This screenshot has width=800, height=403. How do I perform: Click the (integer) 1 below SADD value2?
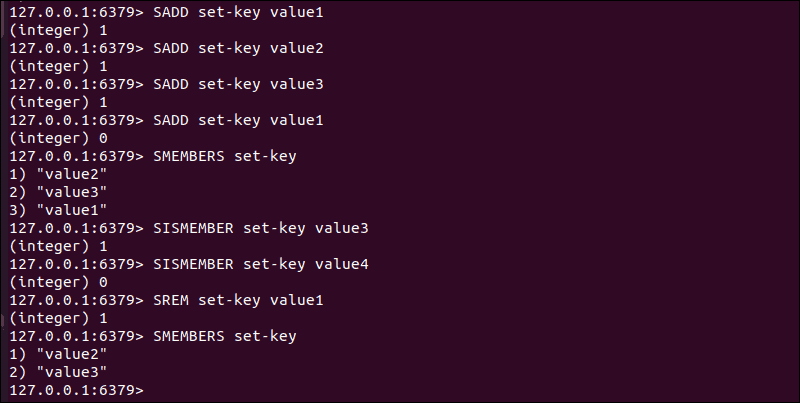pyautogui.click(x=57, y=66)
